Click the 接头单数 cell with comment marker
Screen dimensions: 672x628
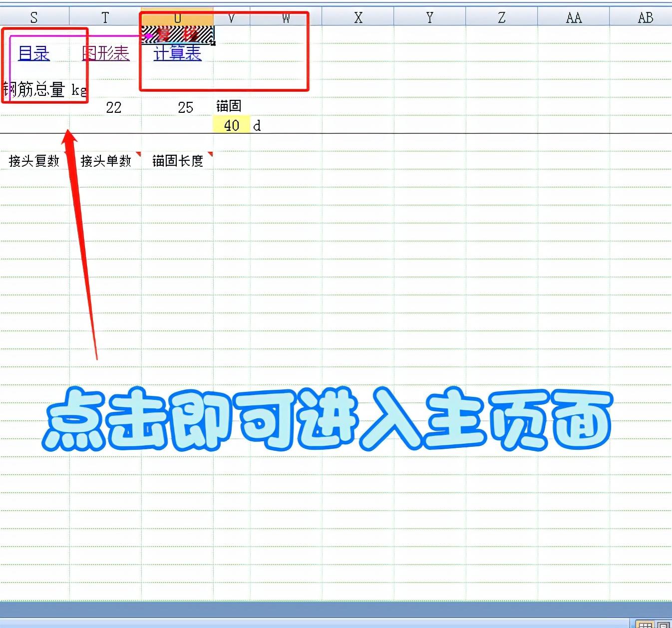click(x=105, y=161)
